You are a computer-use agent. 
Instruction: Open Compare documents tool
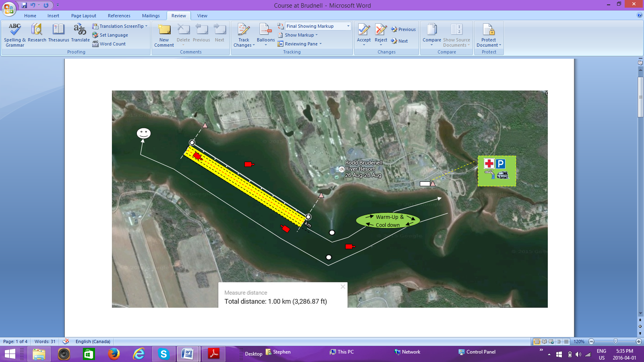tap(432, 34)
